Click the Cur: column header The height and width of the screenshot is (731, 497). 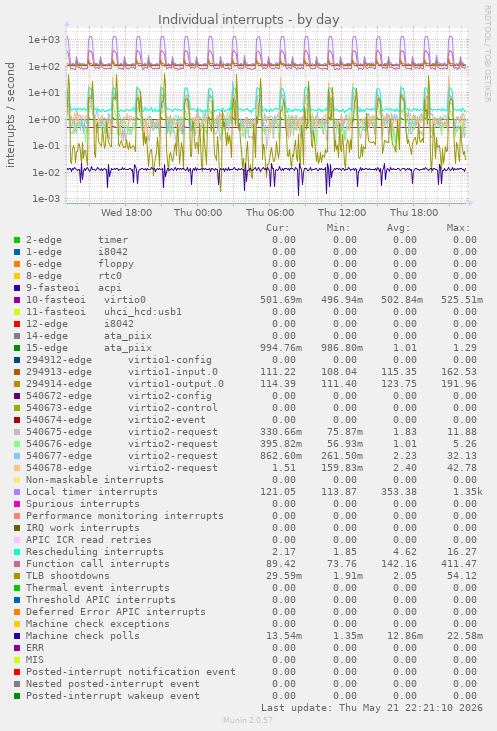(277, 228)
